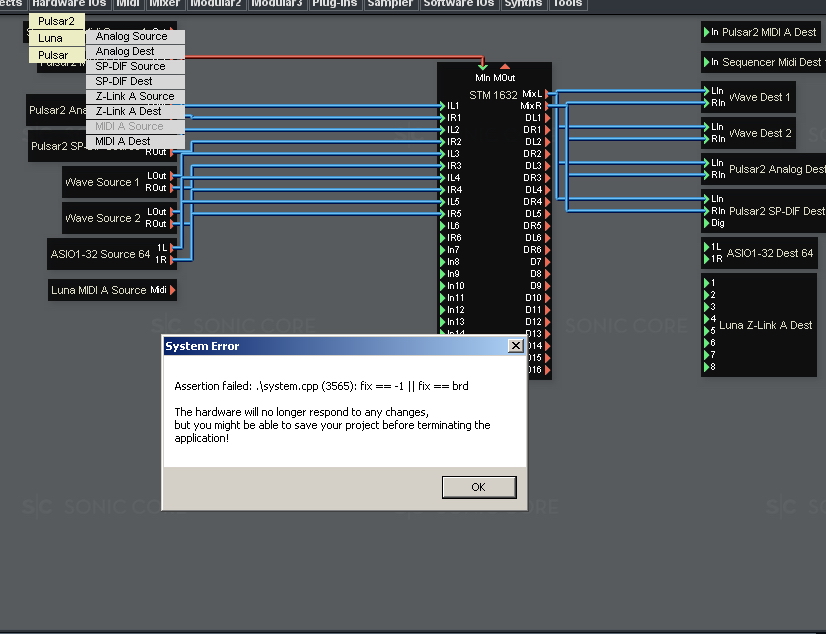The image size is (826, 634).
Task: Click the RIn port of Wave Dest 2
Action: click(706, 139)
